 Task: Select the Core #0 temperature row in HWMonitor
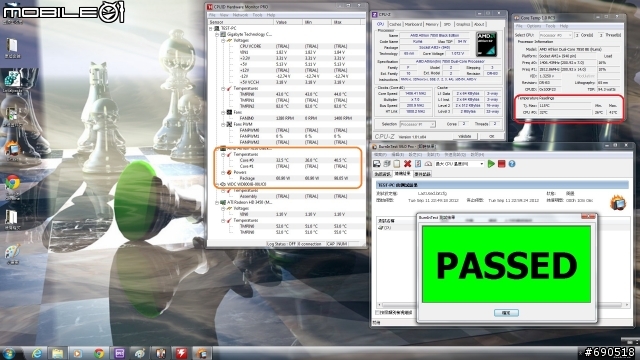[287, 160]
